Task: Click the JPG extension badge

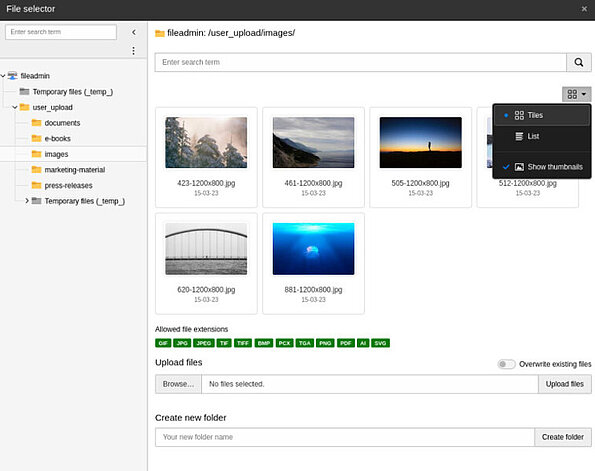Action: [182, 343]
